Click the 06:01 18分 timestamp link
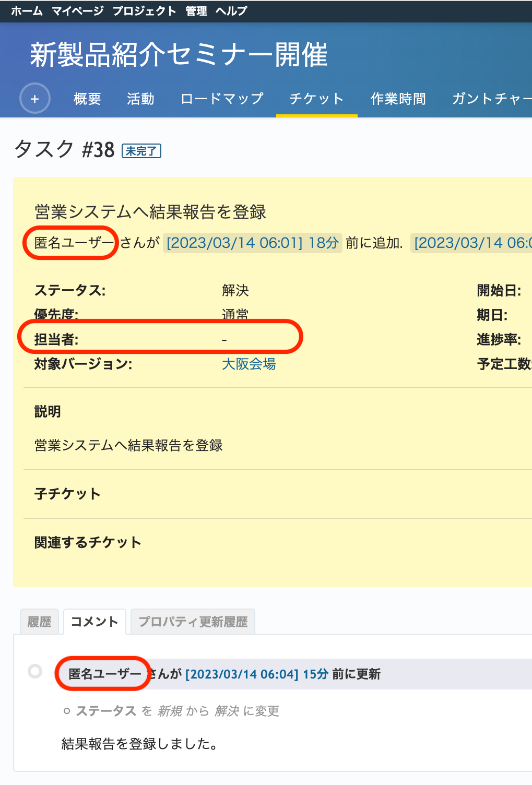532x785 pixels. (253, 243)
